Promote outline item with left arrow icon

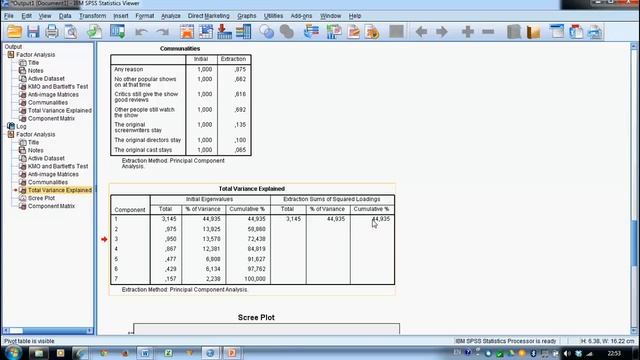[x=421, y=32]
